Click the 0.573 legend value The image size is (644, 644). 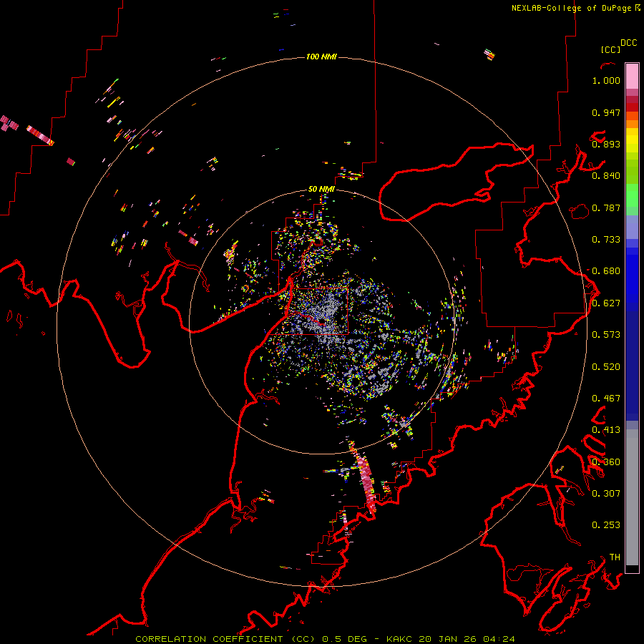pyautogui.click(x=606, y=335)
